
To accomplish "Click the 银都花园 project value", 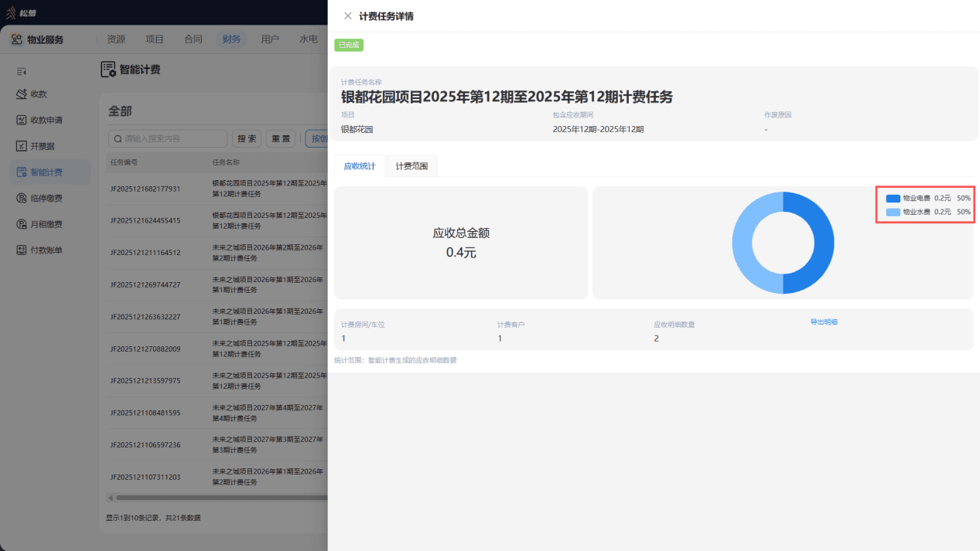I will click(357, 130).
